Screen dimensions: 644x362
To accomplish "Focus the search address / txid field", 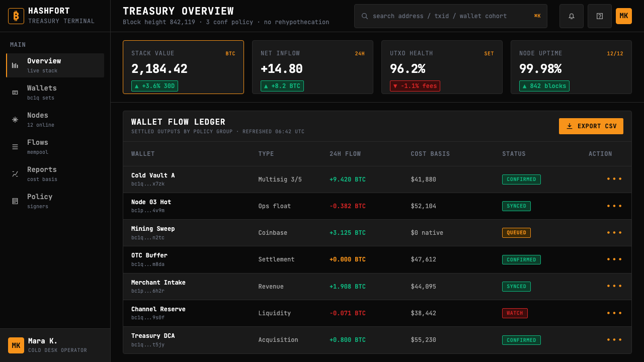I will tap(451, 16).
